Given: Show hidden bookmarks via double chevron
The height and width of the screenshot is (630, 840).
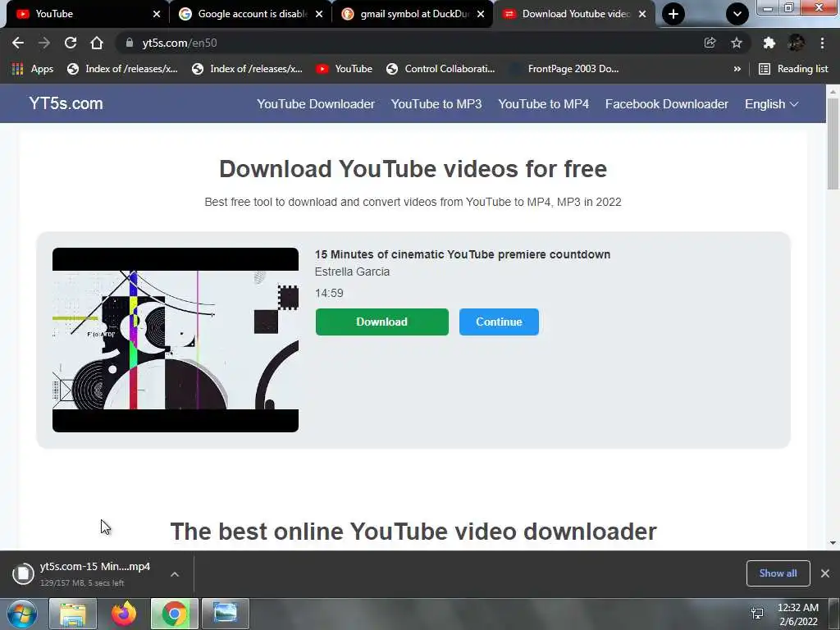Looking at the screenshot, I should pos(737,69).
